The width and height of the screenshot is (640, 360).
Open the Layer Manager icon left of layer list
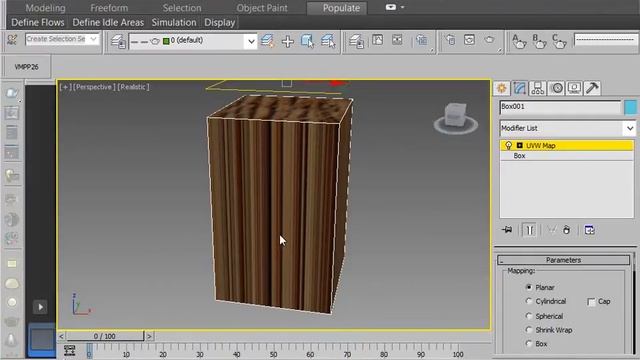(118, 41)
